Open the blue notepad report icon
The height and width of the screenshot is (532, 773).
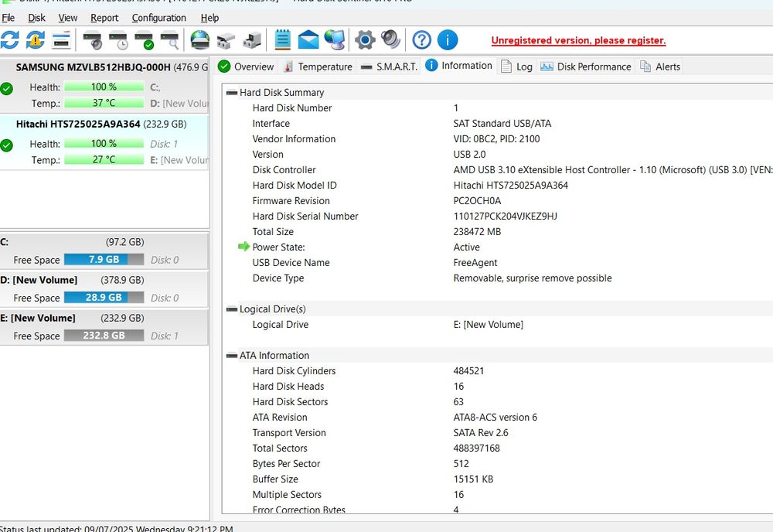point(282,40)
